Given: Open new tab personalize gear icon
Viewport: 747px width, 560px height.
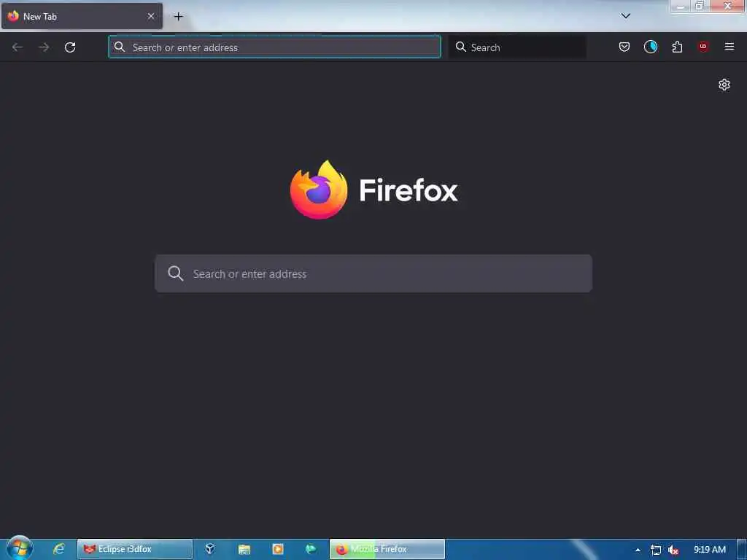Looking at the screenshot, I should pyautogui.click(x=724, y=85).
